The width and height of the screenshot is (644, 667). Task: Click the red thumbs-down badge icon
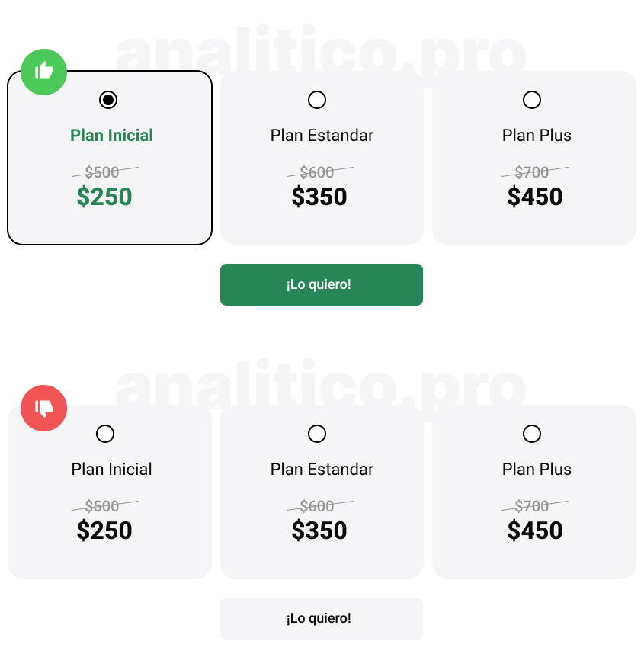(x=43, y=409)
